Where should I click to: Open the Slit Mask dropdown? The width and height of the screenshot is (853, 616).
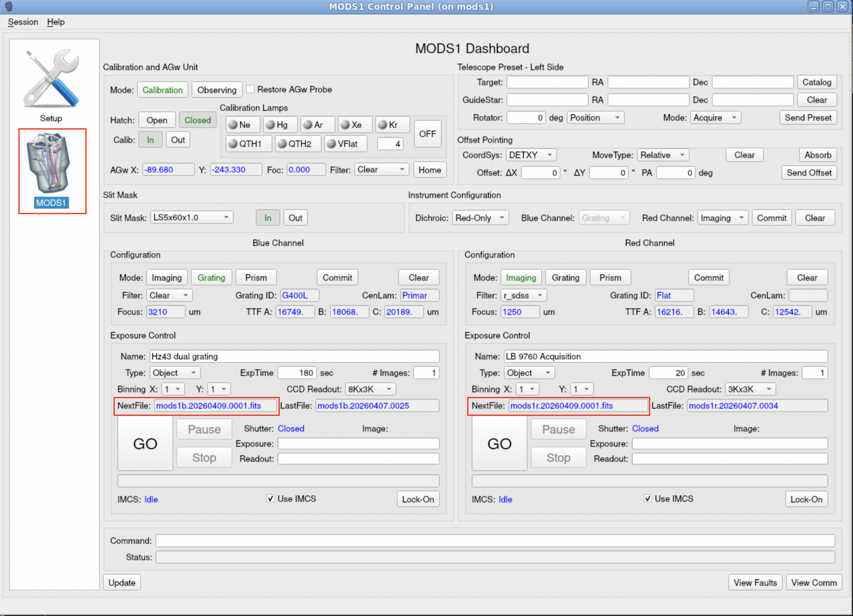pyautogui.click(x=192, y=217)
